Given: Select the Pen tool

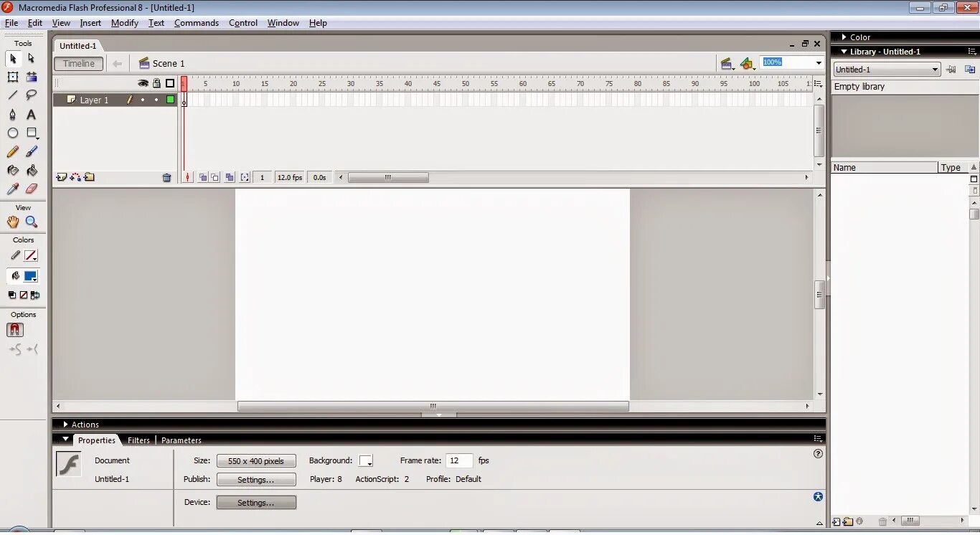Looking at the screenshot, I should pos(13,115).
